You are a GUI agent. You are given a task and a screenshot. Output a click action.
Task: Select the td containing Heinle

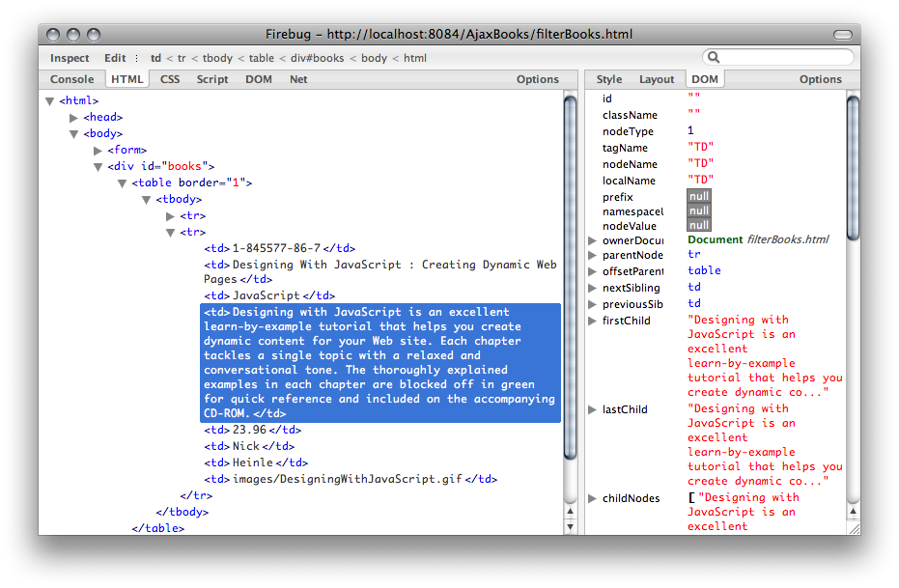click(x=256, y=462)
